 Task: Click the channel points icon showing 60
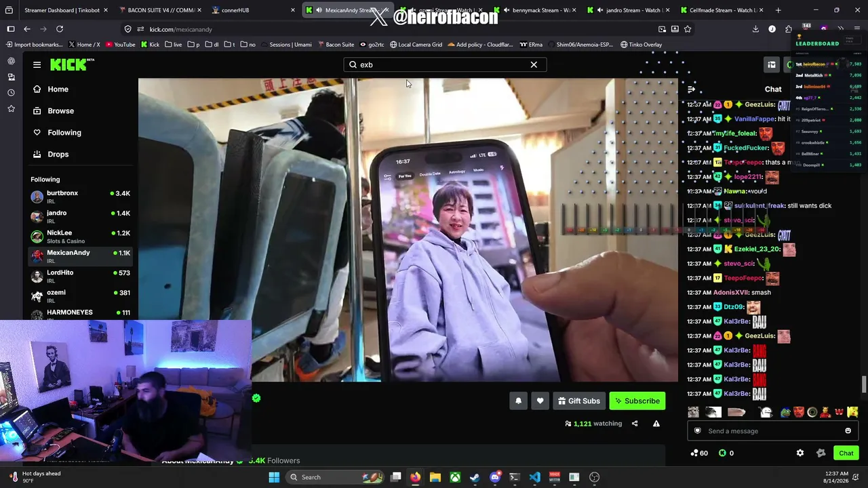[x=699, y=453]
